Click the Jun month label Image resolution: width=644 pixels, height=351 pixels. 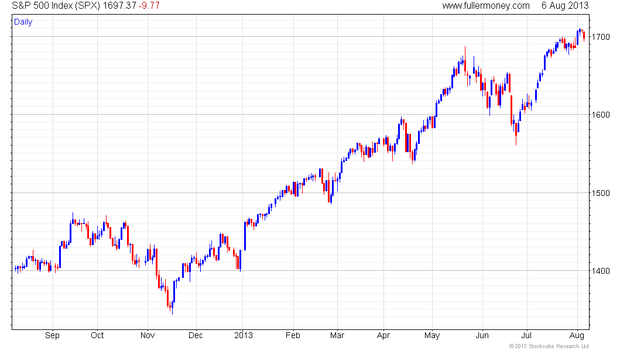click(482, 335)
